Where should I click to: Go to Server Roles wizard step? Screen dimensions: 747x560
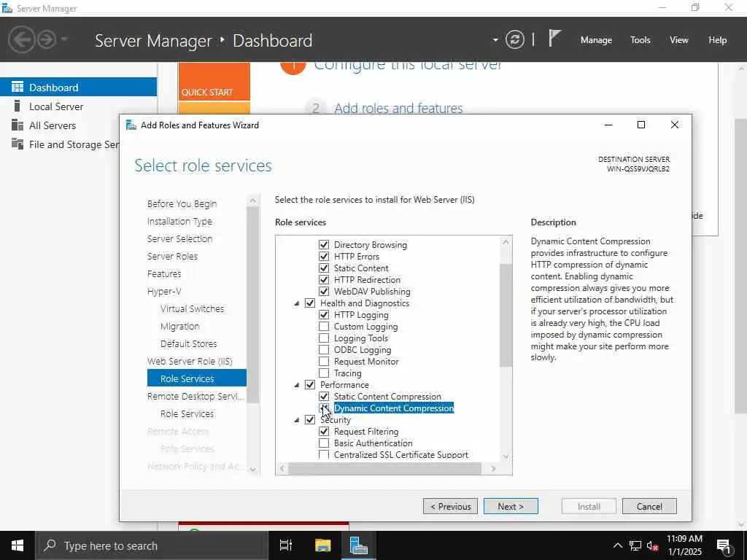(172, 256)
